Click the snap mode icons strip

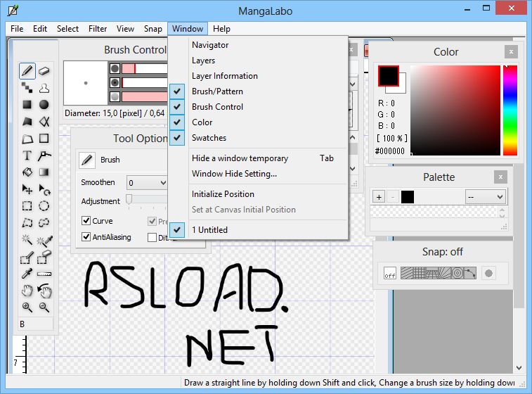[x=439, y=273]
